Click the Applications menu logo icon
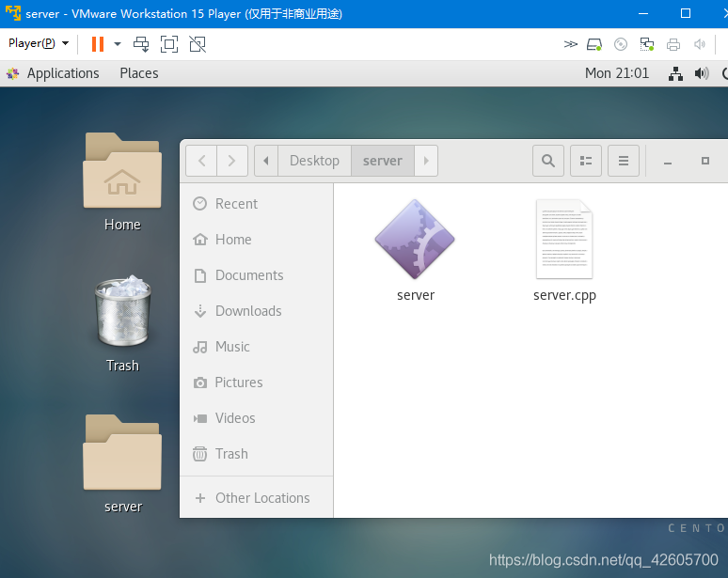The image size is (728, 578). click(13, 73)
